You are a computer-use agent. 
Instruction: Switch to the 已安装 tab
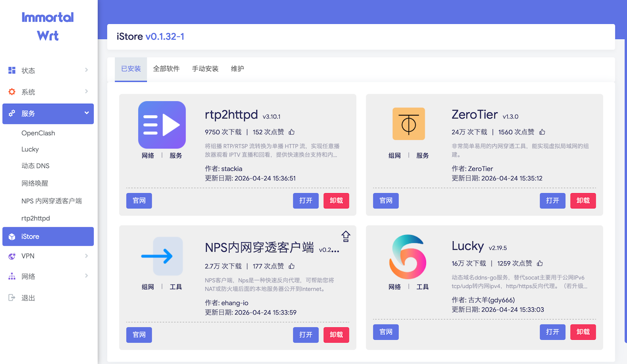point(131,69)
